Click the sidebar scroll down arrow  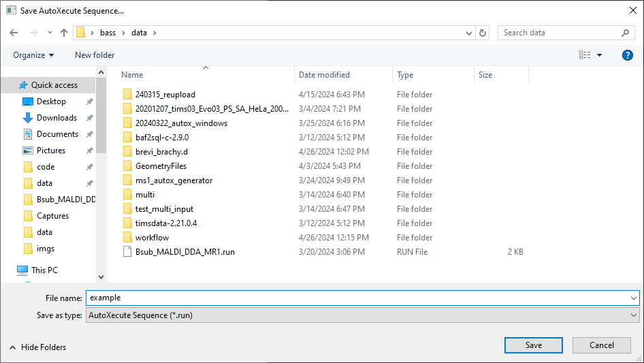101,277
